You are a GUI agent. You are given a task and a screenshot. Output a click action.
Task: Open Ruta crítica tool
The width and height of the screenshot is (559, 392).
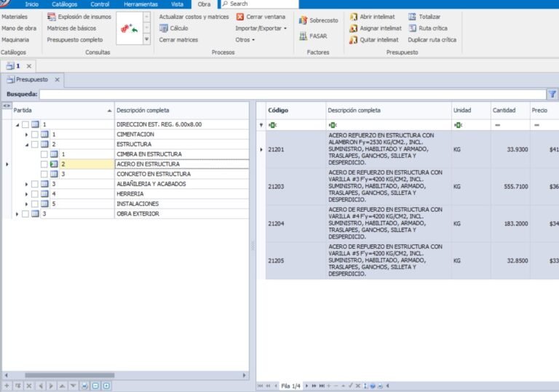[x=428, y=28]
